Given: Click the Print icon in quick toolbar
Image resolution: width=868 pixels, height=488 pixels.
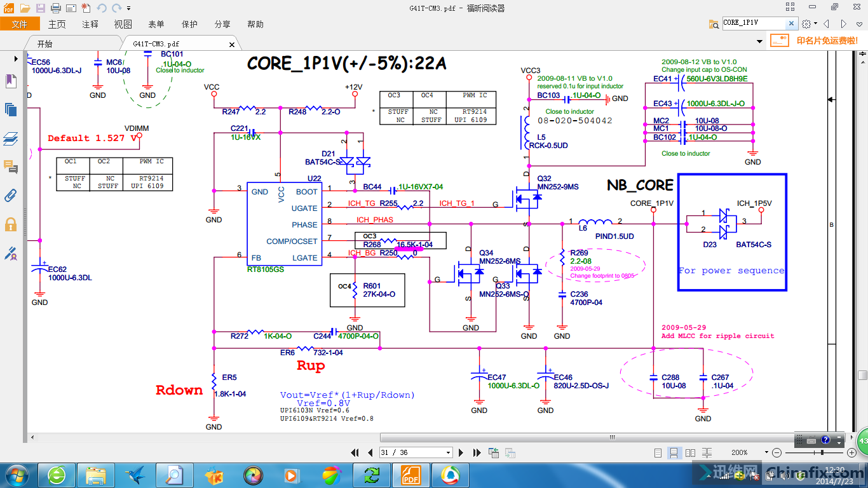Looking at the screenshot, I should (x=55, y=8).
